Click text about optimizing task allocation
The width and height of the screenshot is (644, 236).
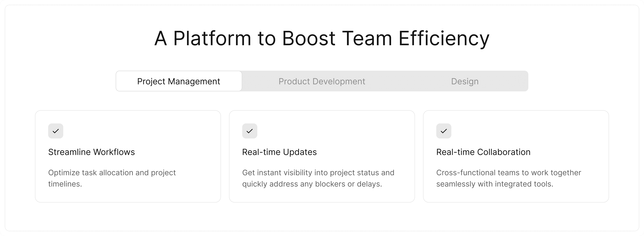112,173
